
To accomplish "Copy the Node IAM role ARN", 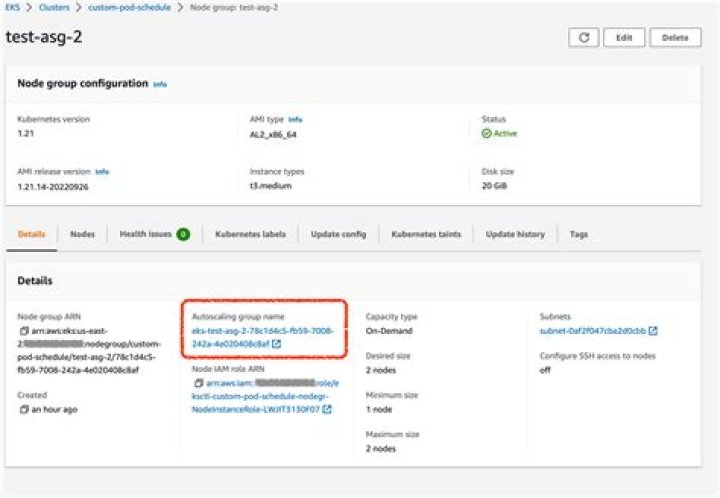I will [198, 383].
